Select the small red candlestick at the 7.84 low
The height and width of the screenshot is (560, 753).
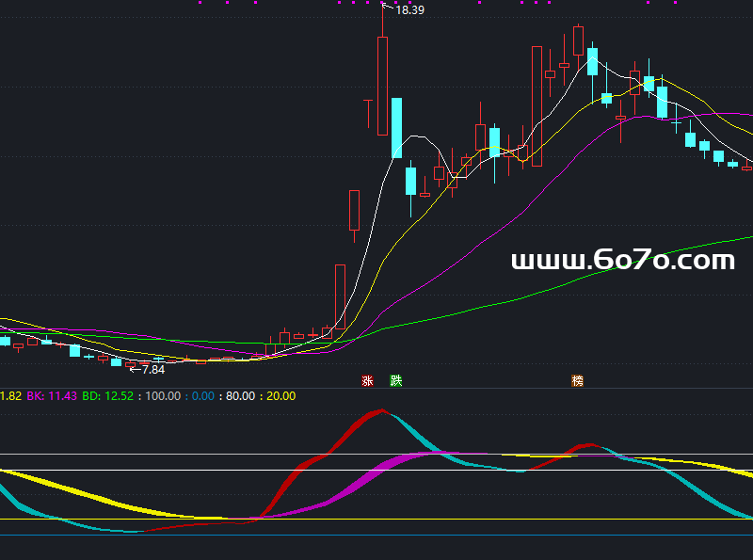[130, 365]
